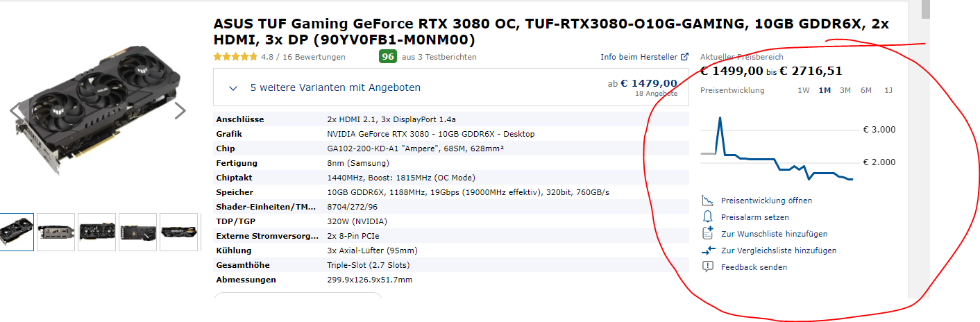This screenshot has height=322, width=980.
Task: Click the € 2.000 chart axis label
Action: click(x=879, y=162)
